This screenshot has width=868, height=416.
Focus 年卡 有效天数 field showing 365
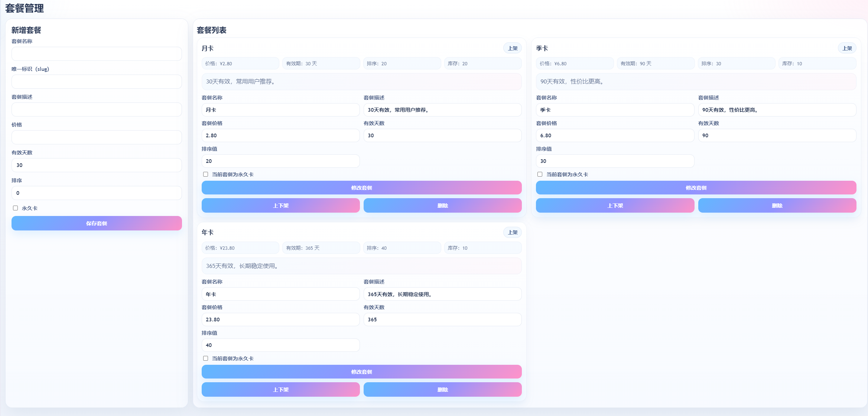tap(442, 320)
